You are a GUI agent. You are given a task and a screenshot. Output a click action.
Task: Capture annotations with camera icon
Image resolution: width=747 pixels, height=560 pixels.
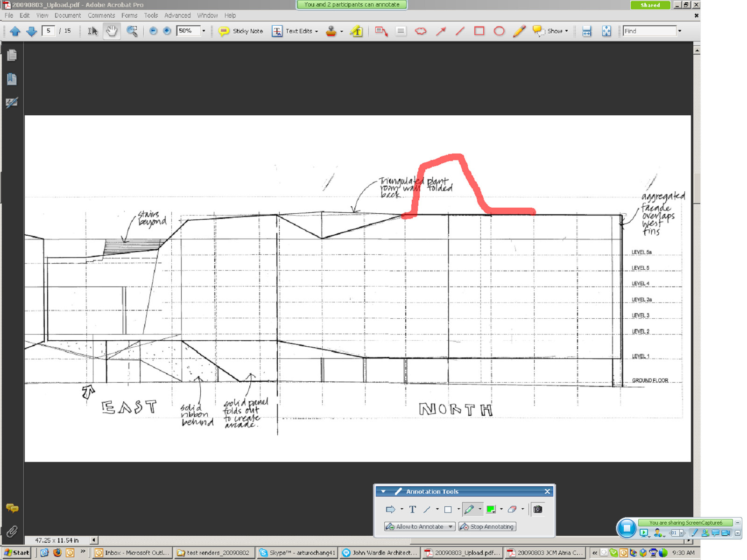click(538, 510)
